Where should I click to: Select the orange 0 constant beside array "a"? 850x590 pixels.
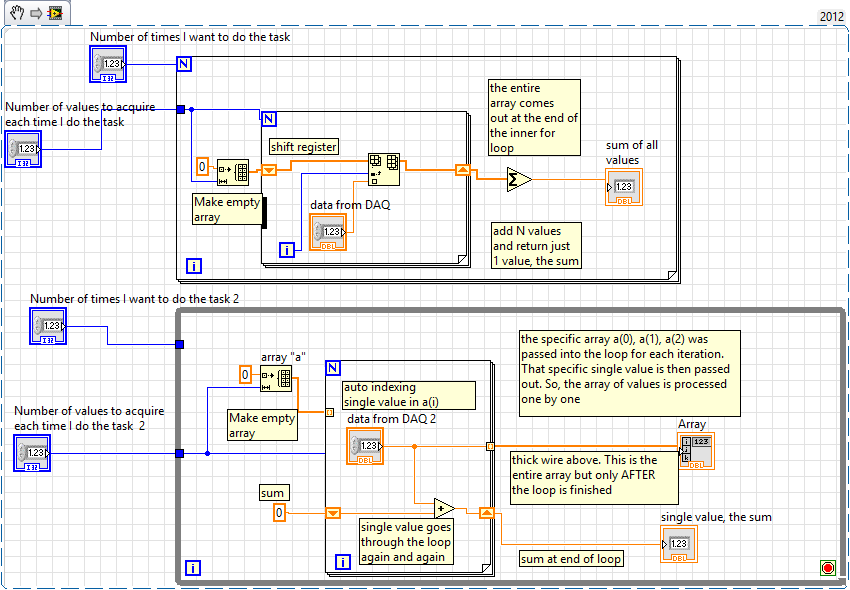coord(245,374)
